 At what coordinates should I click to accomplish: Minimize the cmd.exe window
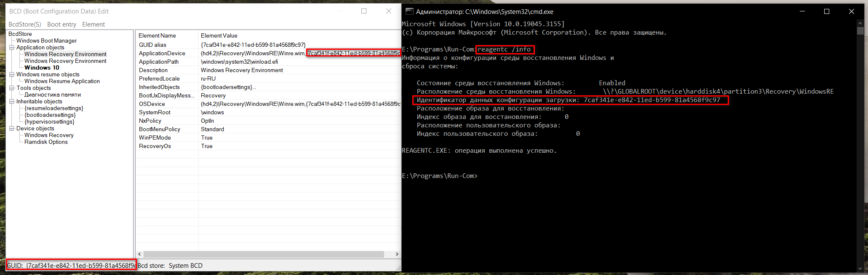(802, 11)
